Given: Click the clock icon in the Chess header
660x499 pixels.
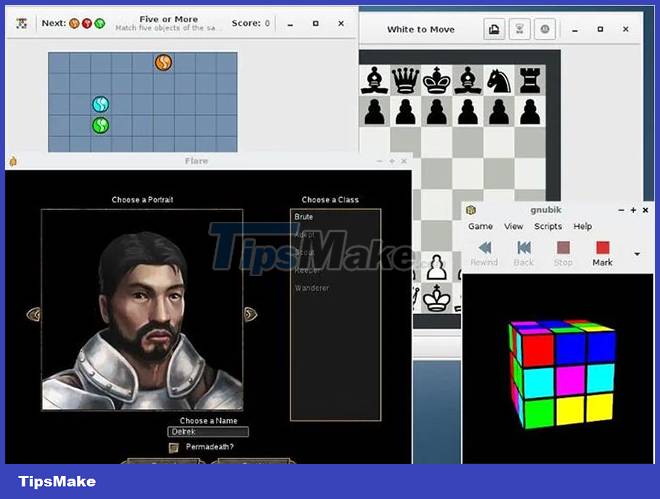Looking at the screenshot, I should coord(545,29).
